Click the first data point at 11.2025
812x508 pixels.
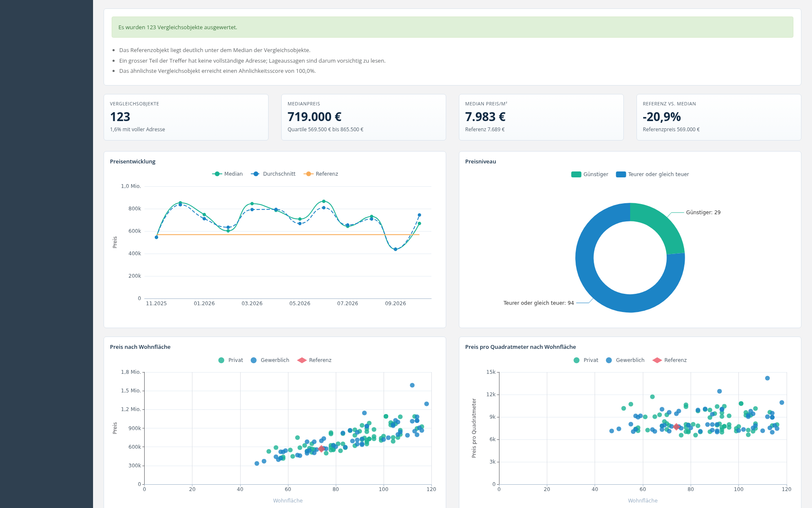click(x=156, y=237)
